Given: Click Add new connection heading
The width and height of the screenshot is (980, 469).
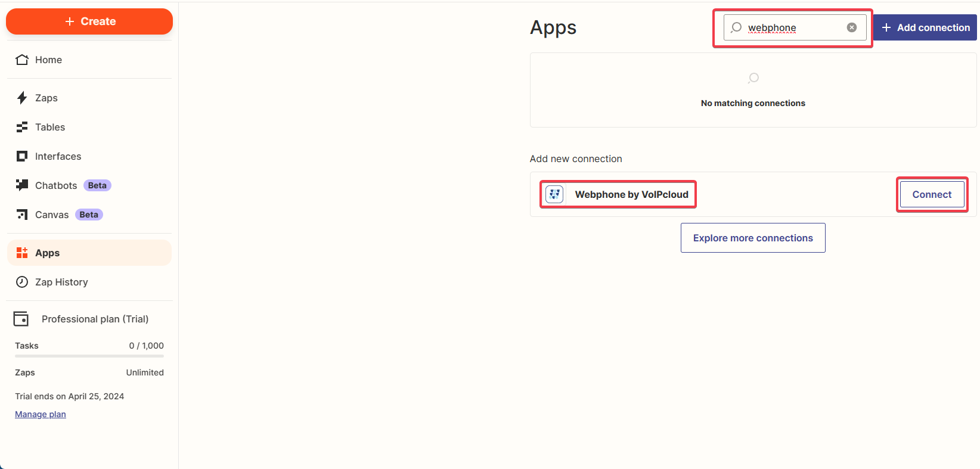Looking at the screenshot, I should tap(576, 159).
